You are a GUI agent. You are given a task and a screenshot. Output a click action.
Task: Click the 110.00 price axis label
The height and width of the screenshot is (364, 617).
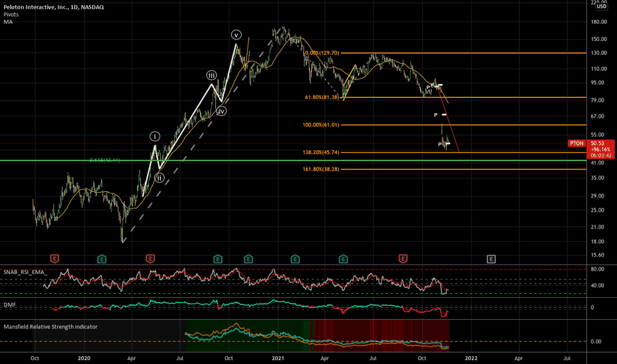pyautogui.click(x=598, y=68)
